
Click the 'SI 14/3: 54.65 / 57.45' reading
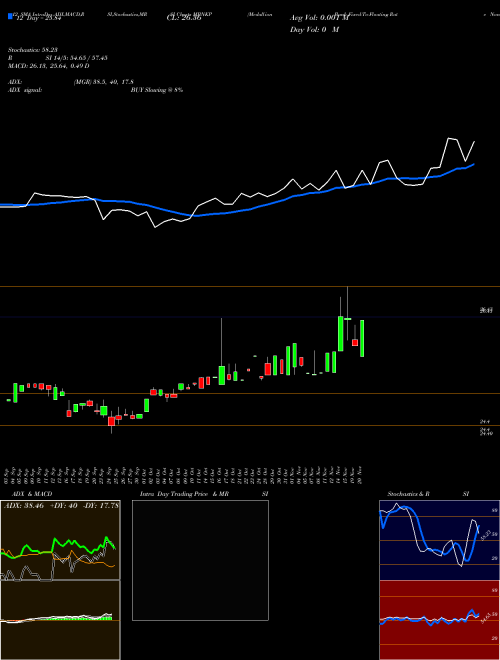(77, 58)
